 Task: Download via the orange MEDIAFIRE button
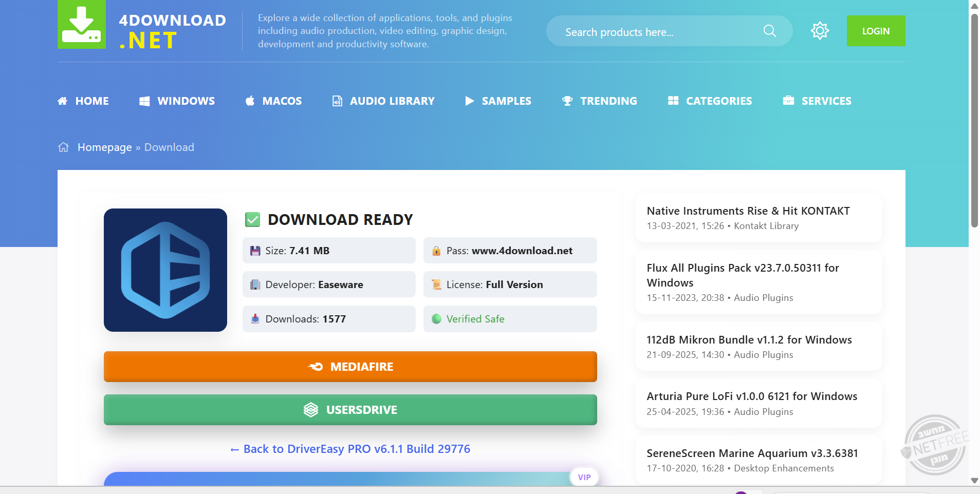(350, 367)
